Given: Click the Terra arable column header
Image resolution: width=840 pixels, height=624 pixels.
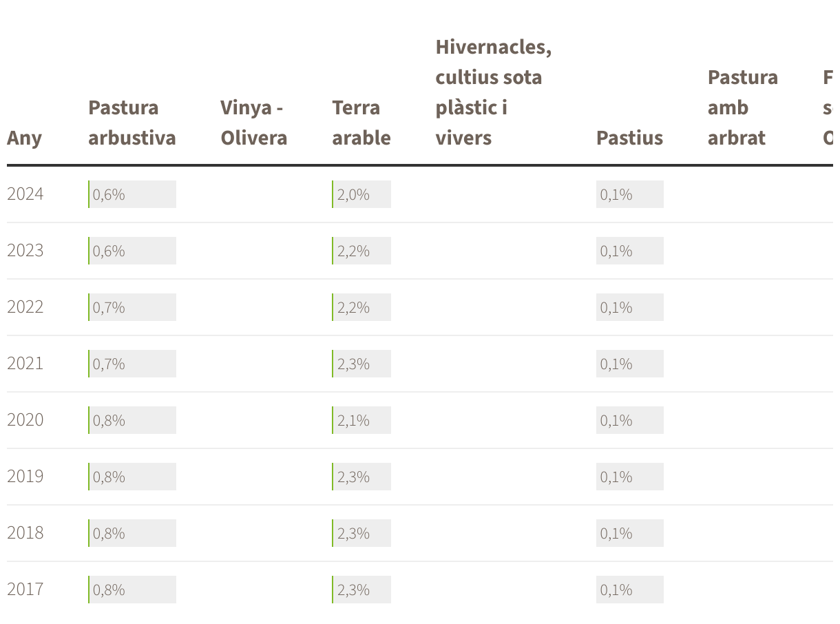Looking at the screenshot, I should (x=361, y=123).
